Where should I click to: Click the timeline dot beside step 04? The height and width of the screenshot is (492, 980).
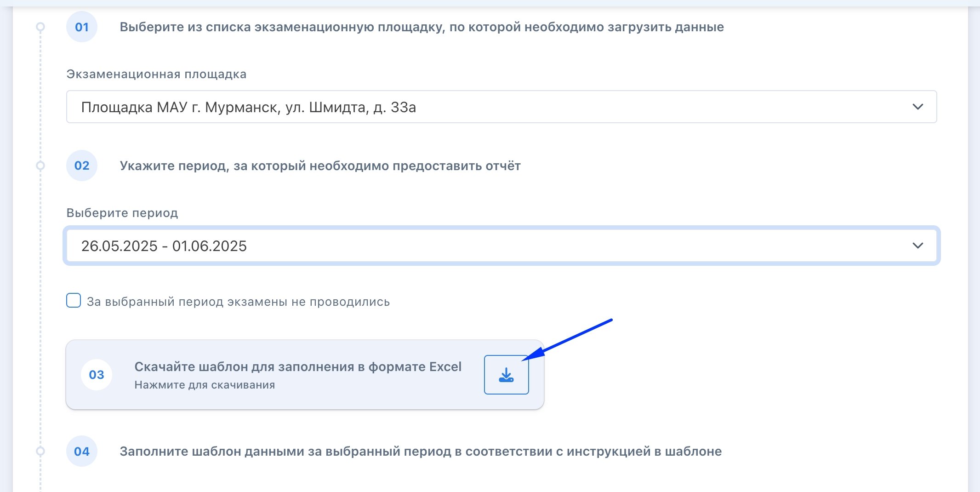click(x=40, y=451)
